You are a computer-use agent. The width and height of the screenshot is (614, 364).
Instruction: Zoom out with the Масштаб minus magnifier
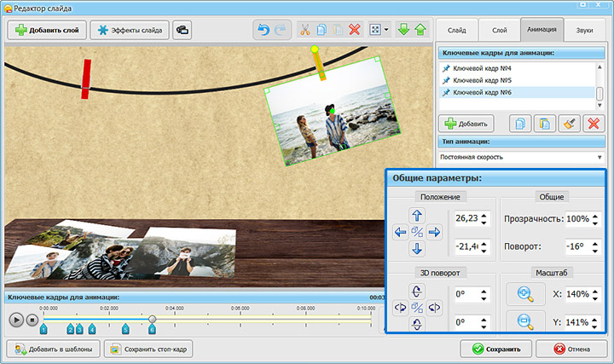(x=525, y=321)
